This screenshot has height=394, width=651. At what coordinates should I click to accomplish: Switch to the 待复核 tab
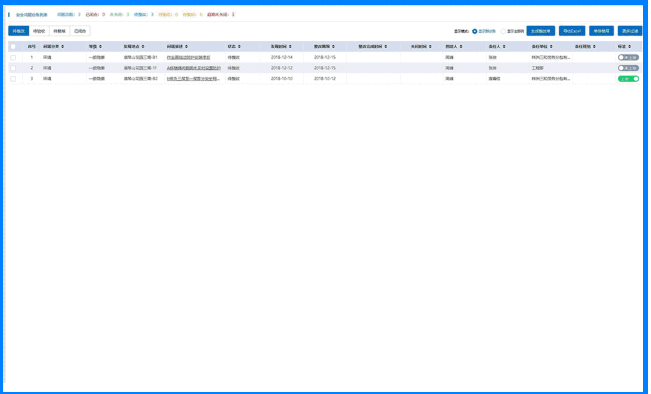pyautogui.click(x=59, y=31)
